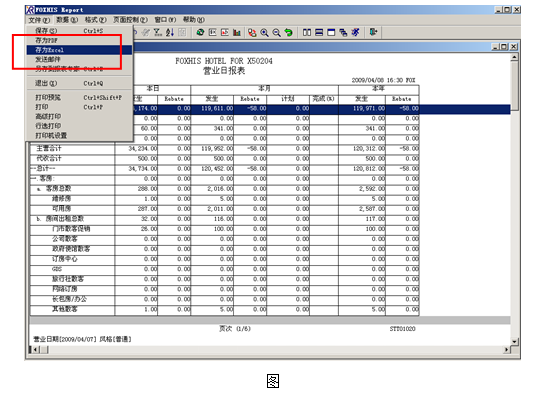Click the green globe refresh icon
The image size is (556, 393).
click(200, 33)
